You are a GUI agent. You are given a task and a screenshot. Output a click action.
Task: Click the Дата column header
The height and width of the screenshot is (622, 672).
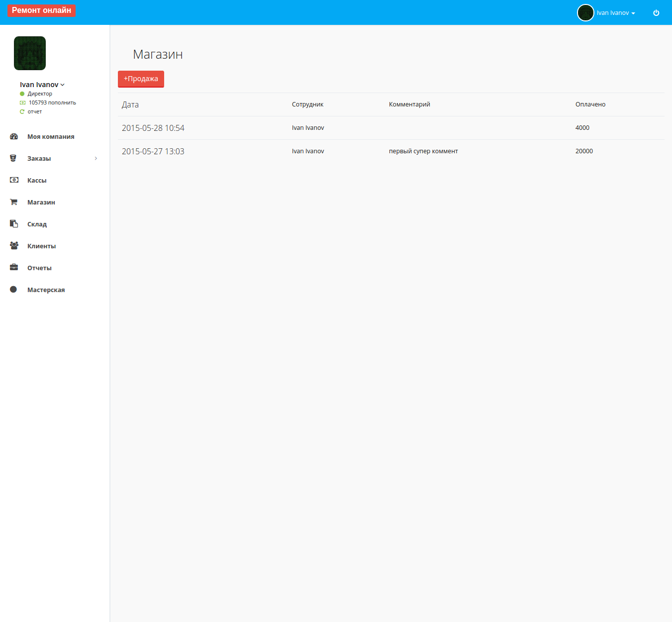tap(130, 104)
